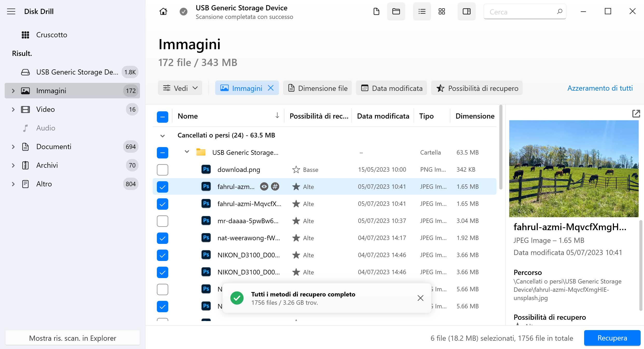
Task: Select Immagini filter tab
Action: tap(247, 88)
